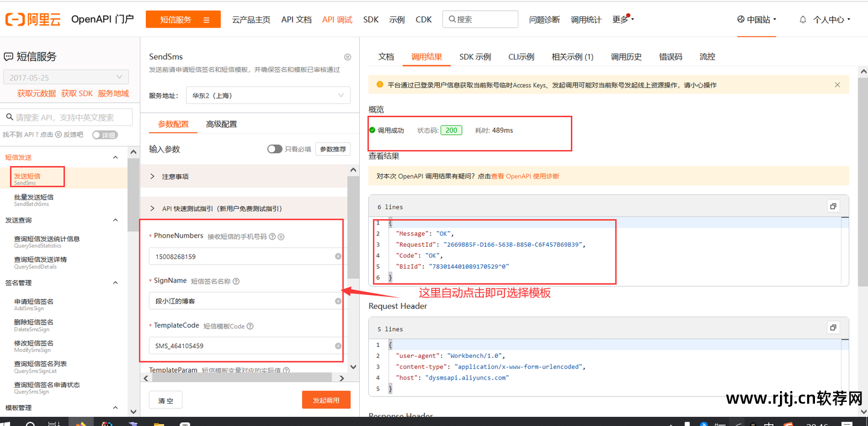Click the Aliyun logo

(x=34, y=19)
